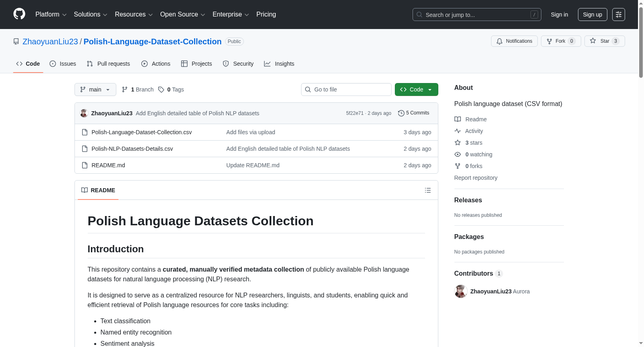Open commit 5f22e71

click(x=355, y=113)
